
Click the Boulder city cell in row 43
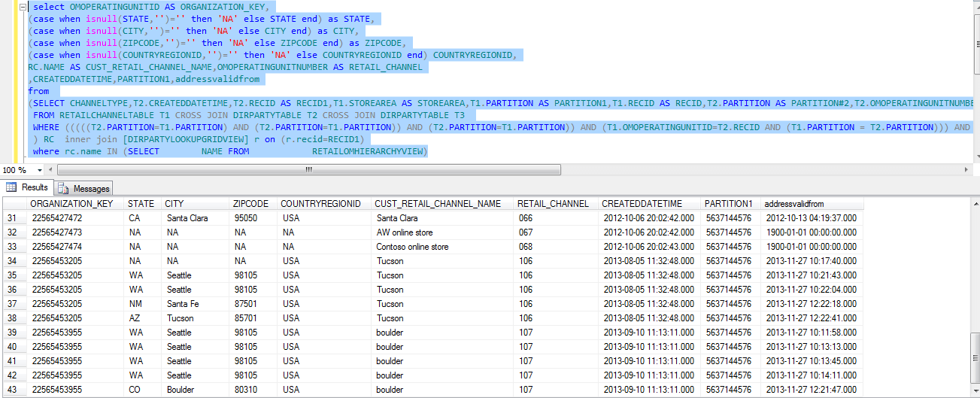click(x=196, y=390)
